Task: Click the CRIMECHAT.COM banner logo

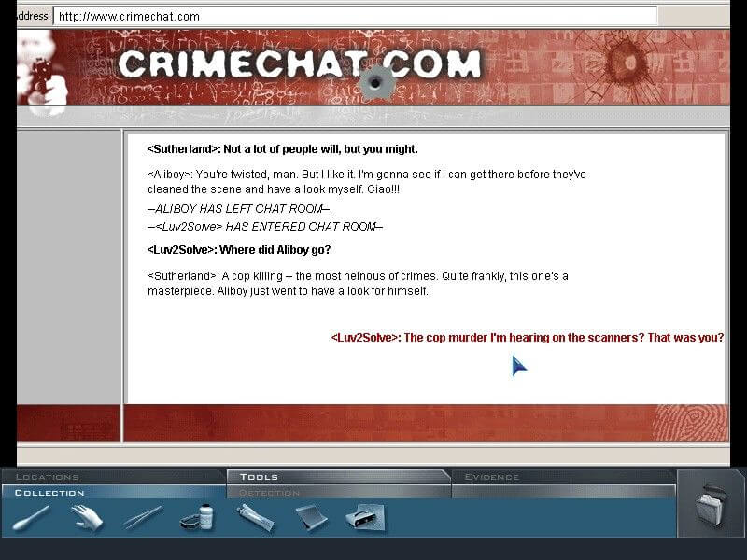Action: pyautogui.click(x=299, y=64)
